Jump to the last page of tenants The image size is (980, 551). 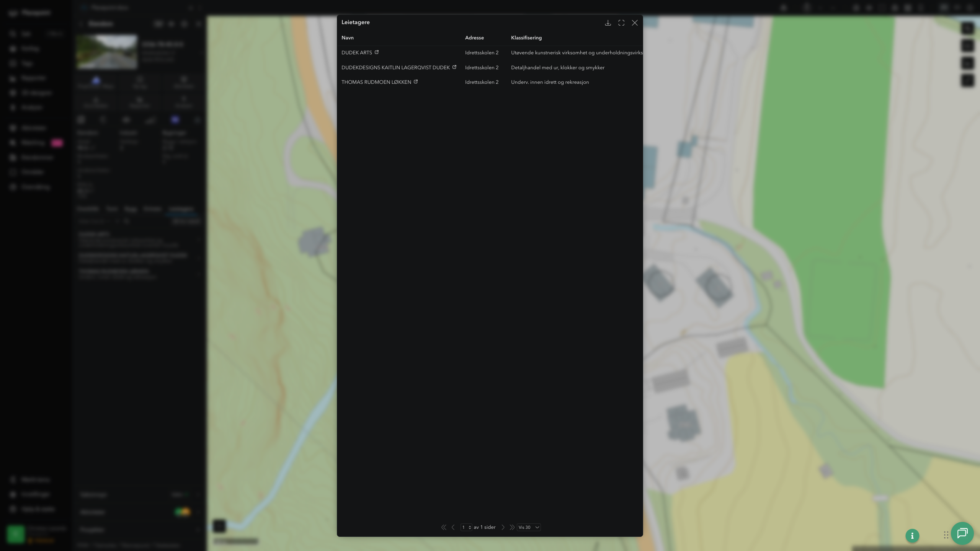click(512, 527)
